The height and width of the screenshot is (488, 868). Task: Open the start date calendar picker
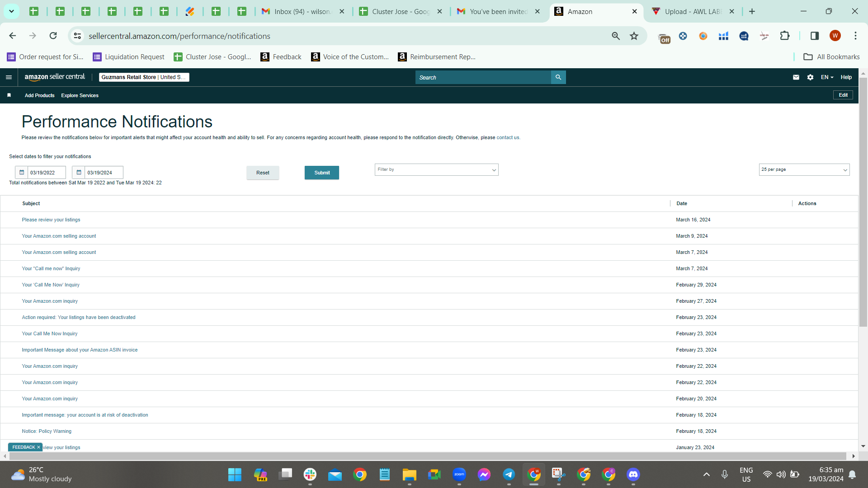tap(22, 173)
